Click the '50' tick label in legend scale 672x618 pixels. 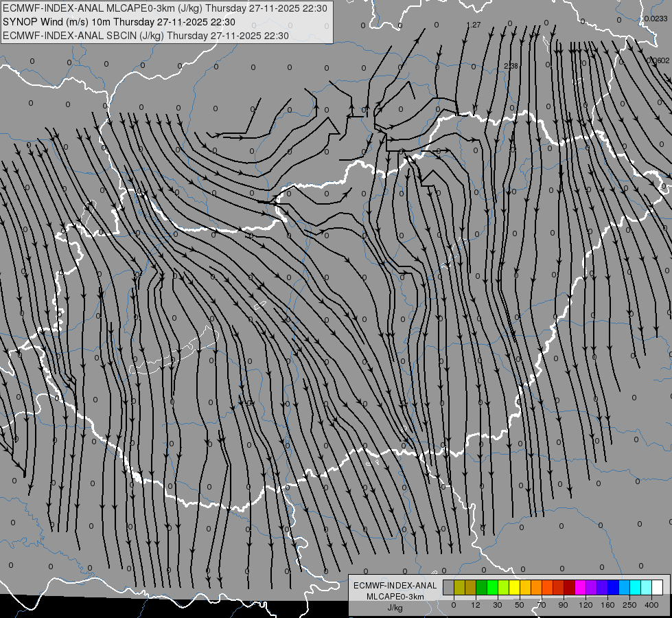pos(520,605)
